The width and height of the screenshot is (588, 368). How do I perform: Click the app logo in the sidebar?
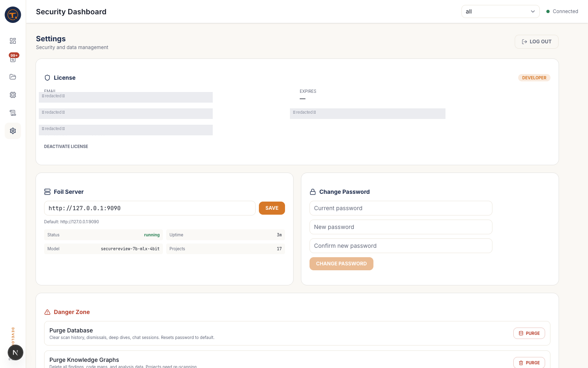coord(13,15)
